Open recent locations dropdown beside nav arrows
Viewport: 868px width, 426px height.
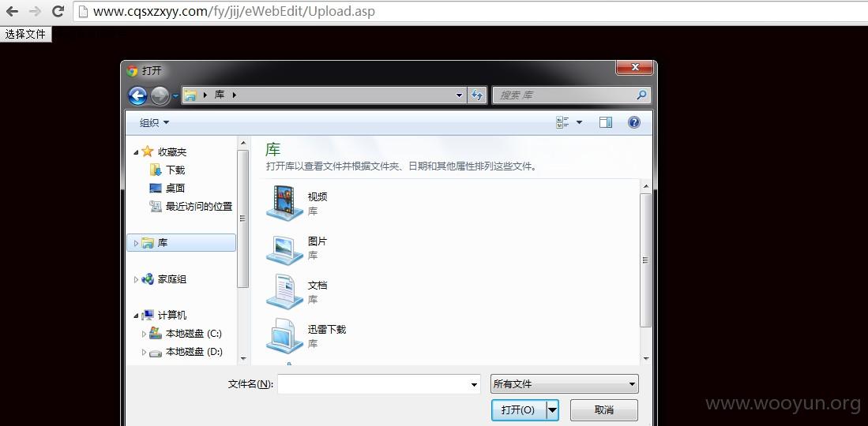175,95
